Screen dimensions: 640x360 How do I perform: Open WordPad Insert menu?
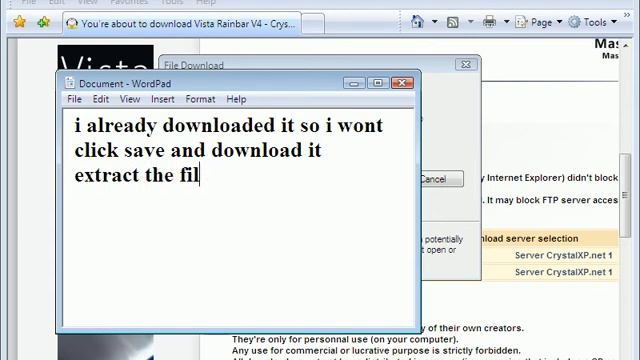pyautogui.click(x=162, y=99)
